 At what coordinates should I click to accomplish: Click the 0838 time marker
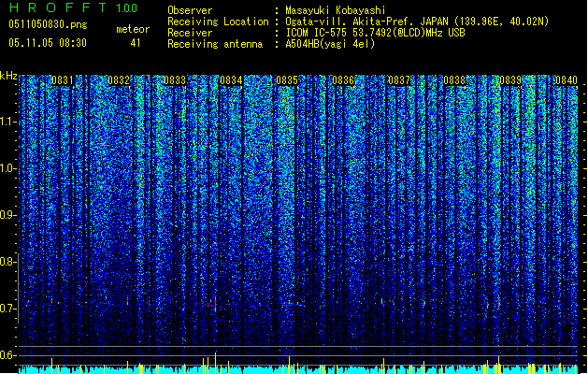(x=454, y=80)
